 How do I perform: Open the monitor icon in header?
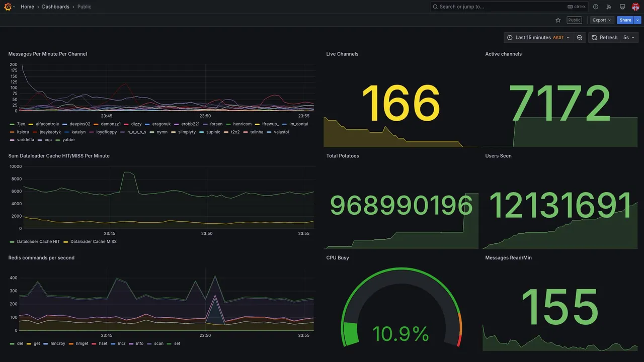(x=622, y=7)
